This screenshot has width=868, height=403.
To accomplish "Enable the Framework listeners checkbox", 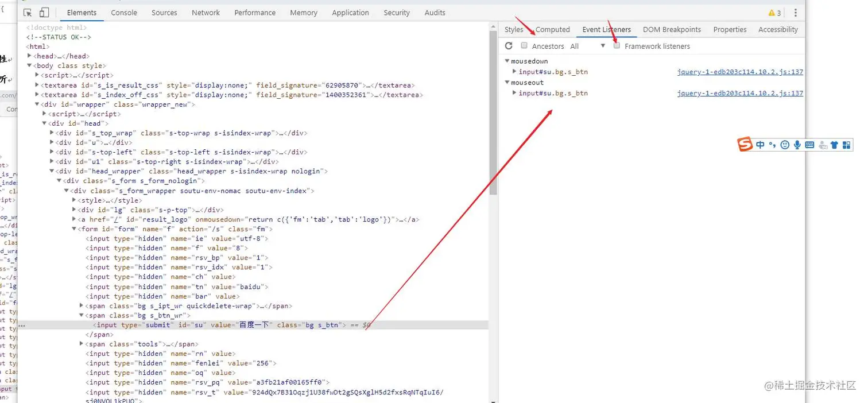I will click(617, 45).
